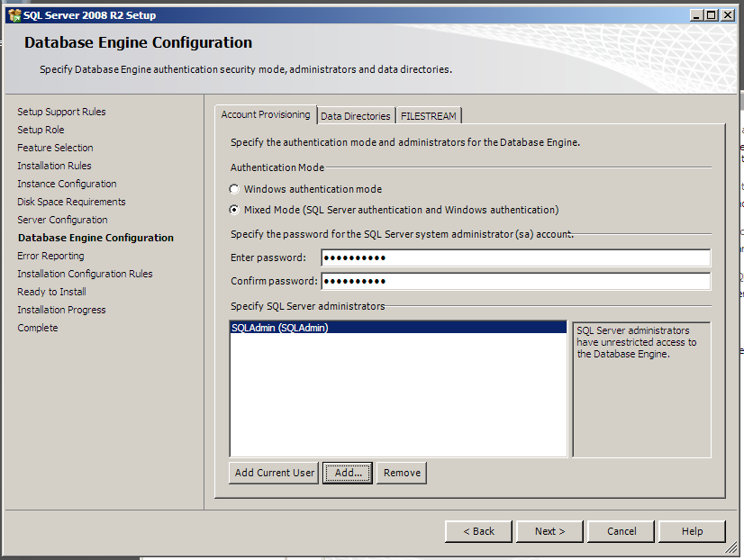Click Installation Progress step
Screen dimensions: 744x560
coord(61,310)
